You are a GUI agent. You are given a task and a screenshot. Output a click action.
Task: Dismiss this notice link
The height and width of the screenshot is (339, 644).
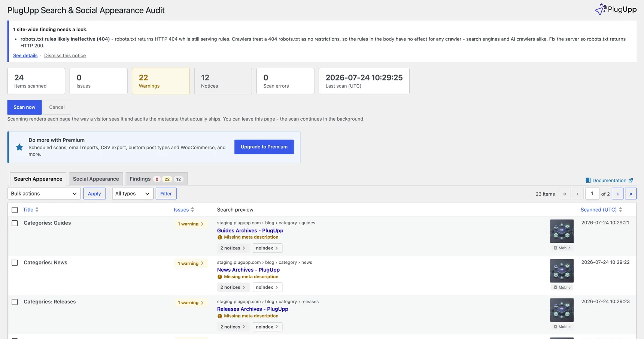click(x=65, y=56)
